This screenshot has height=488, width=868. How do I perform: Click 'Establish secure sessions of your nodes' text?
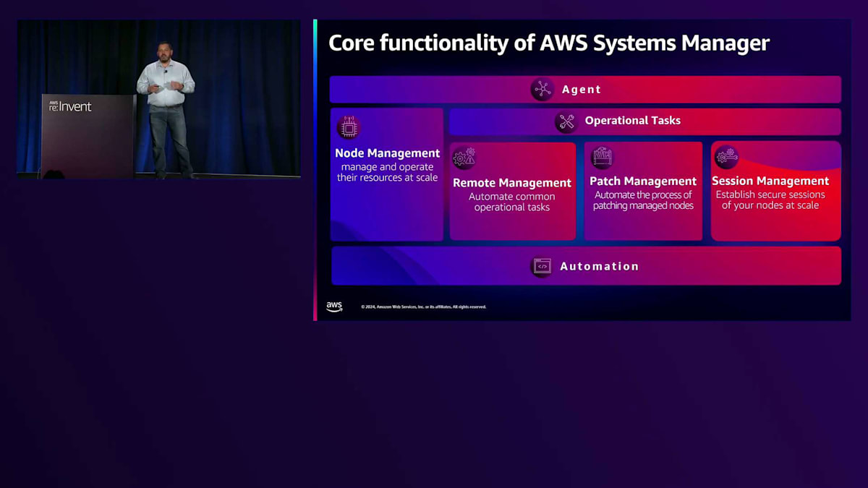point(770,200)
